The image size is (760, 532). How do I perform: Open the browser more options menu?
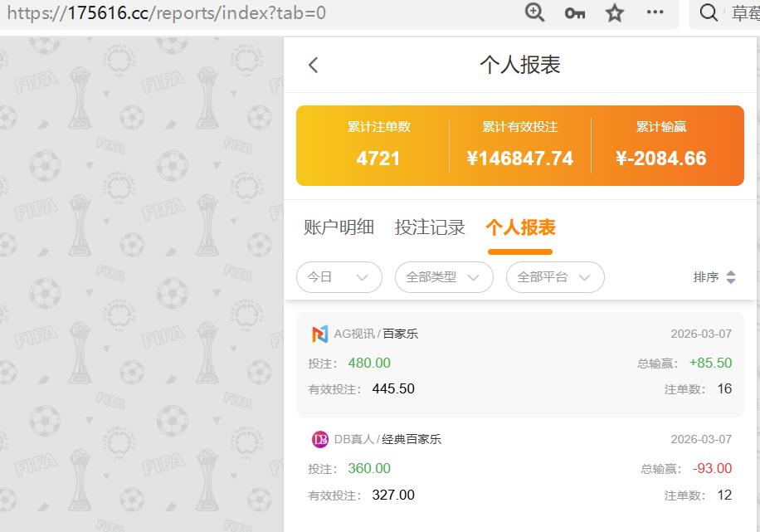tap(655, 13)
